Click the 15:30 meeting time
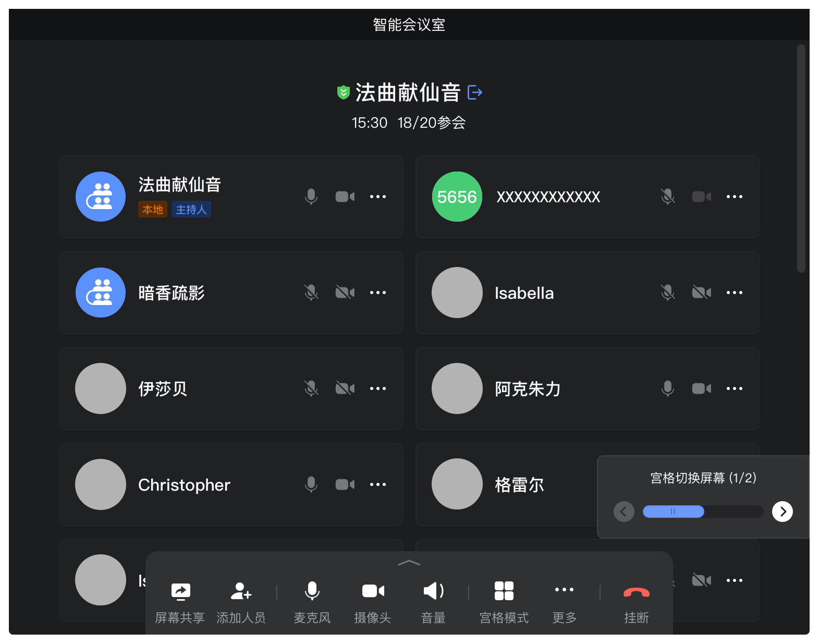Screen dimensions: 819x644 [x=370, y=123]
